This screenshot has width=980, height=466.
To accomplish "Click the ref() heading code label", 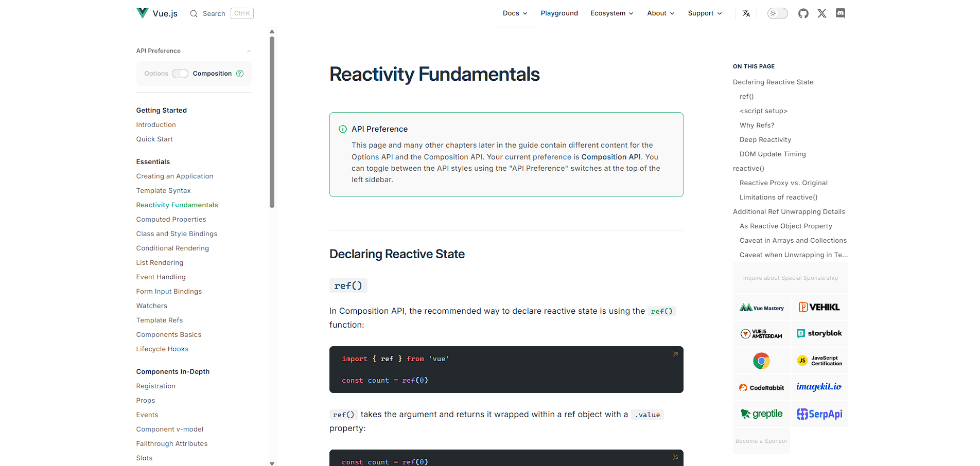I will [x=348, y=285].
